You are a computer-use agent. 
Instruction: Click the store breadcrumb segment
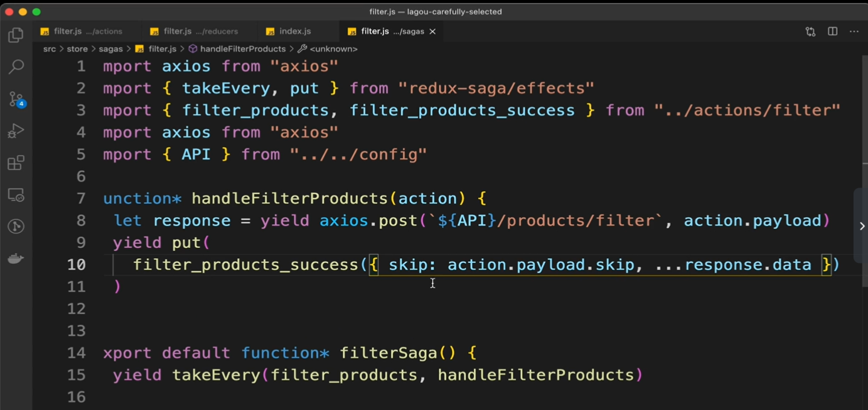pos(77,49)
